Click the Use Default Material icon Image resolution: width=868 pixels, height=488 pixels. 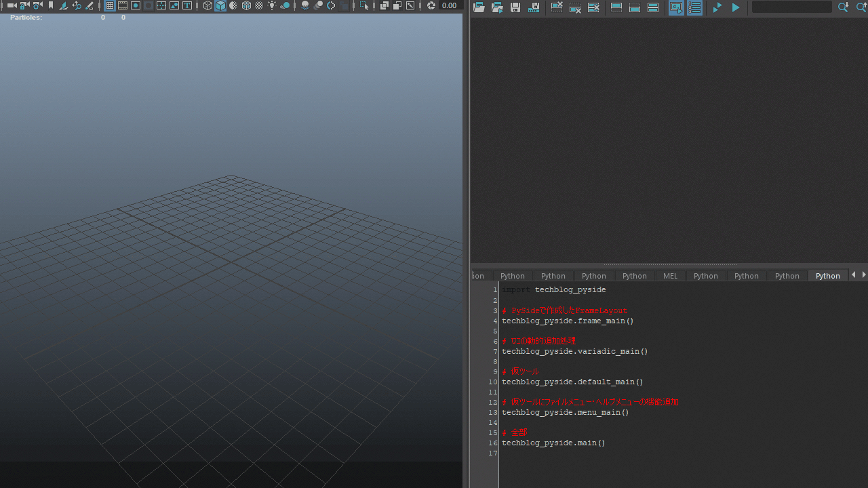pyautogui.click(x=233, y=5)
